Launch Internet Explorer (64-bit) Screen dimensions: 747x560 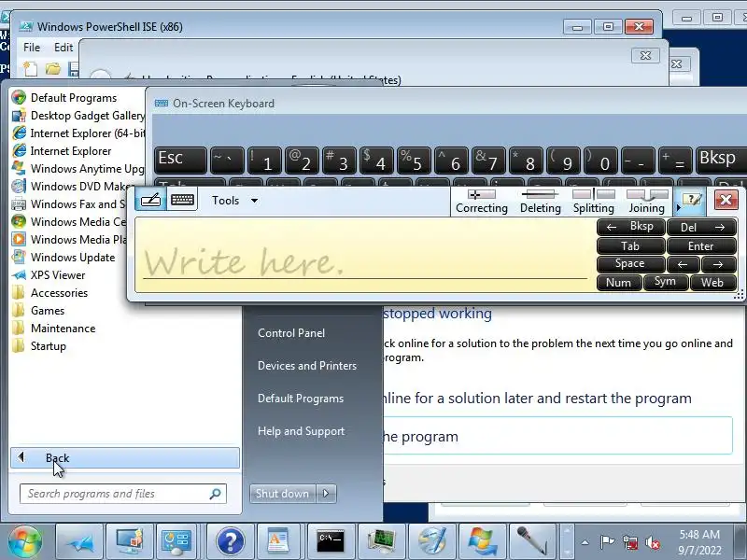pyautogui.click(x=78, y=133)
